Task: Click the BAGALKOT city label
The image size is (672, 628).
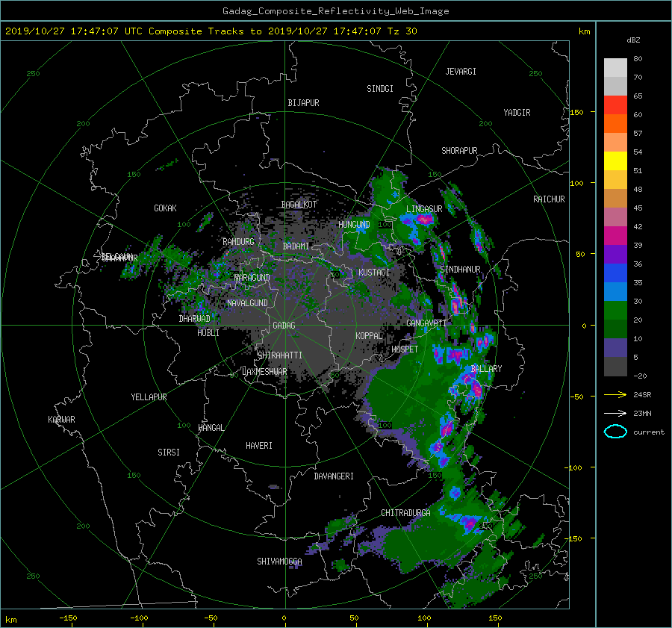Action: point(299,205)
